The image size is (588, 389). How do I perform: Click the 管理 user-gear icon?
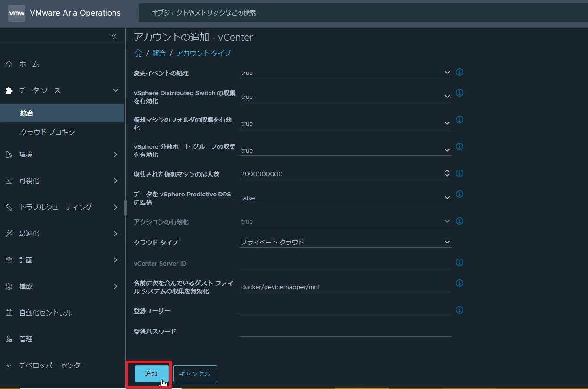click(x=9, y=339)
